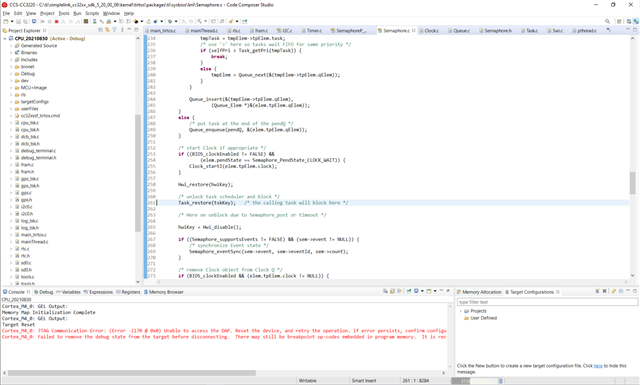The width and height of the screenshot is (640, 385).
Task: Expand the Debug folder
Action: point(11,74)
